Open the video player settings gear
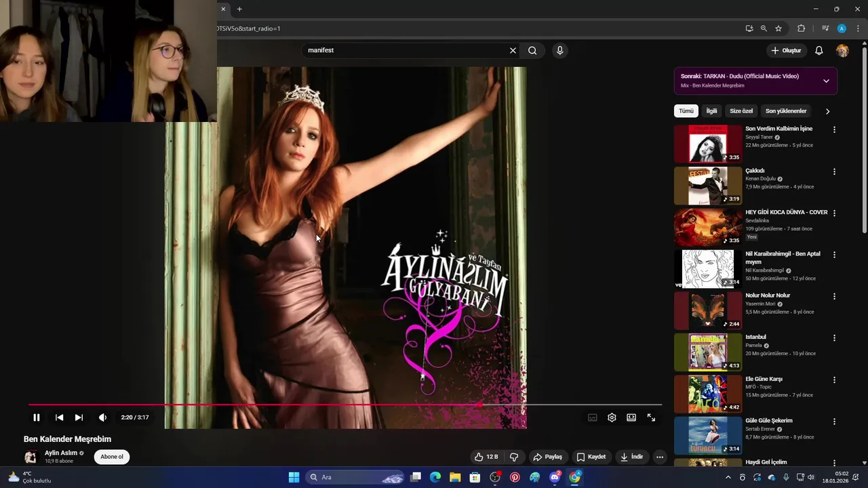The height and width of the screenshot is (488, 868). point(612,418)
